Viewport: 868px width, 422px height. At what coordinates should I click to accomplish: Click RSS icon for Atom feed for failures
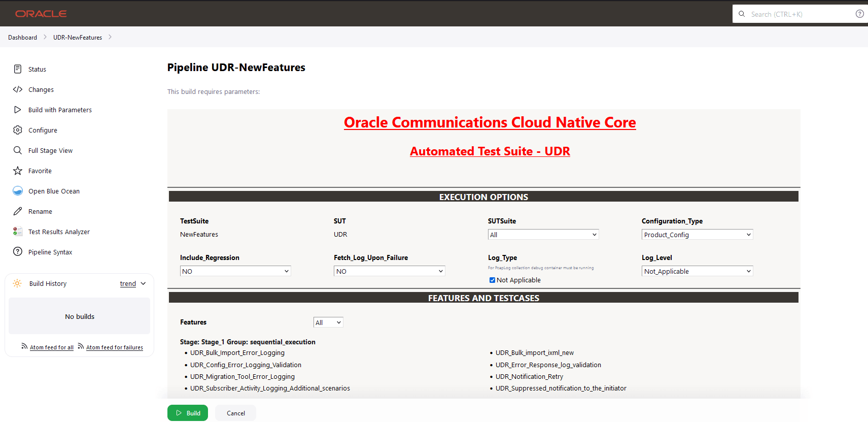click(81, 346)
